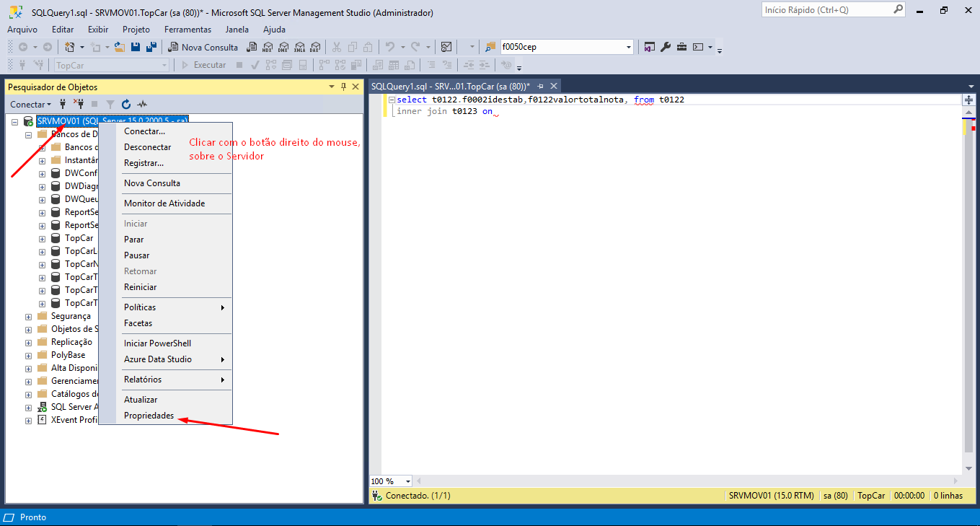Click the Undo toolbar icon
Viewport: 980px width, 526px height.
click(390, 47)
